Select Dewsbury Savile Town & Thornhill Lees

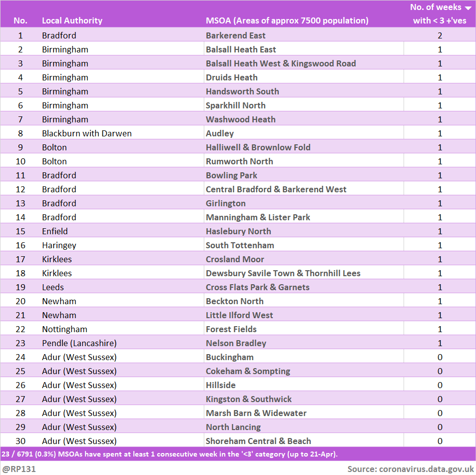(283, 273)
